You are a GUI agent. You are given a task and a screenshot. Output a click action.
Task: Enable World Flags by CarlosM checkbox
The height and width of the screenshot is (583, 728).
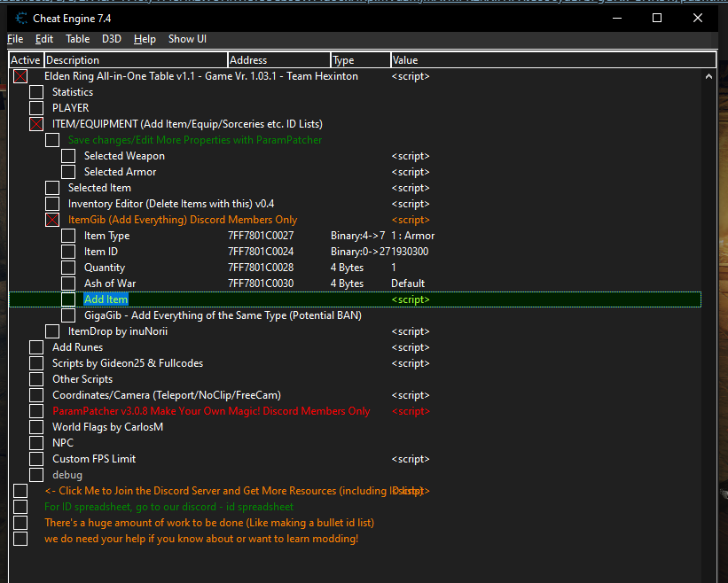(x=36, y=427)
